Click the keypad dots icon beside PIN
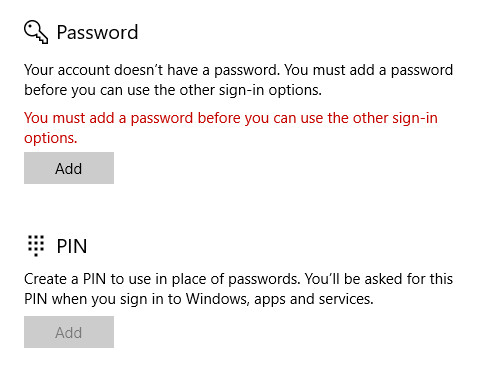 click(36, 246)
